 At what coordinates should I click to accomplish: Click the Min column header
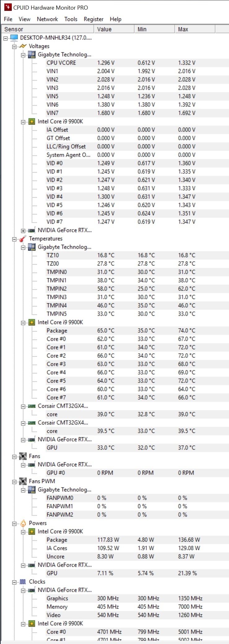click(155, 29)
